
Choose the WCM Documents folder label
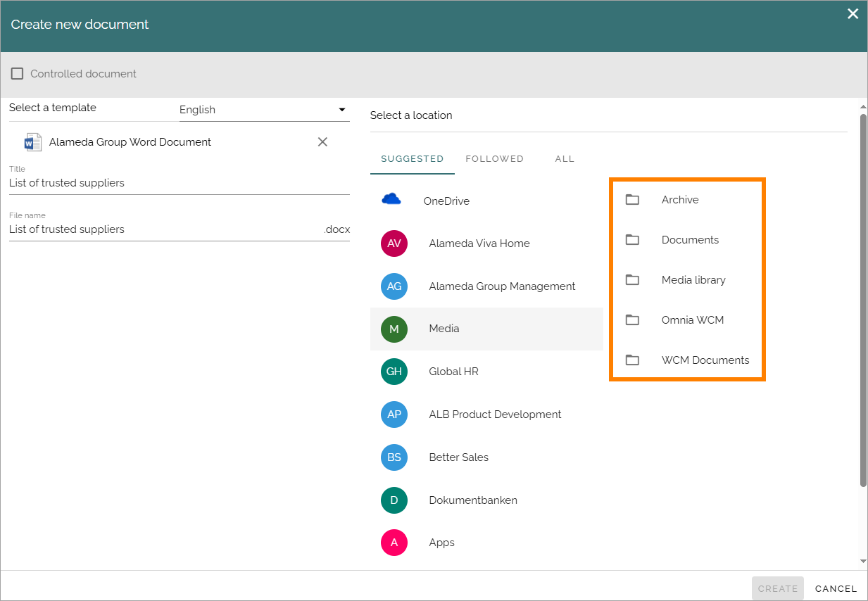[705, 360]
